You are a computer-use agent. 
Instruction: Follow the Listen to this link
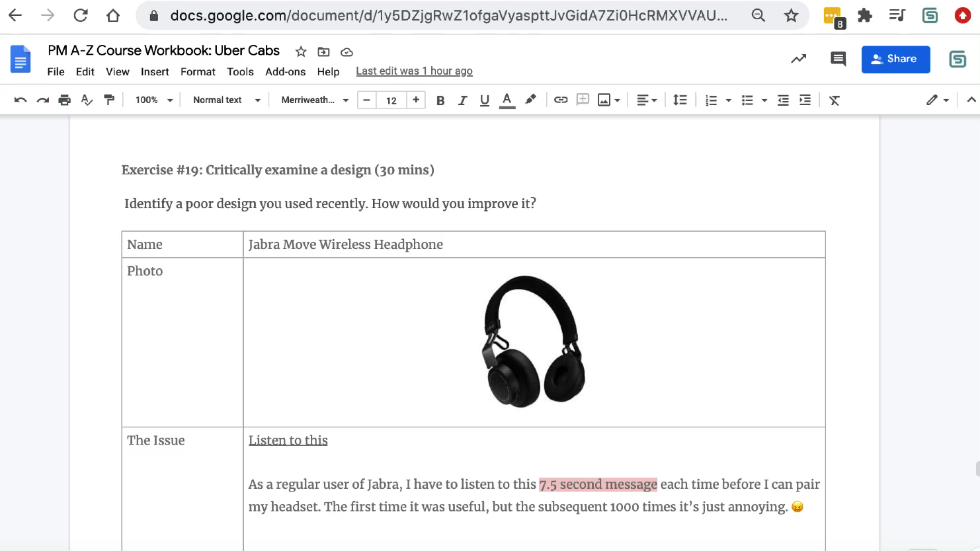[x=288, y=440]
